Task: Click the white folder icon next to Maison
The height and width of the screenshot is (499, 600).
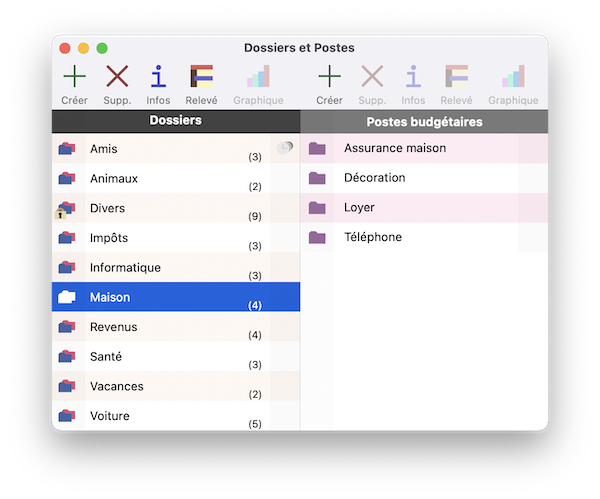Action: tap(67, 297)
